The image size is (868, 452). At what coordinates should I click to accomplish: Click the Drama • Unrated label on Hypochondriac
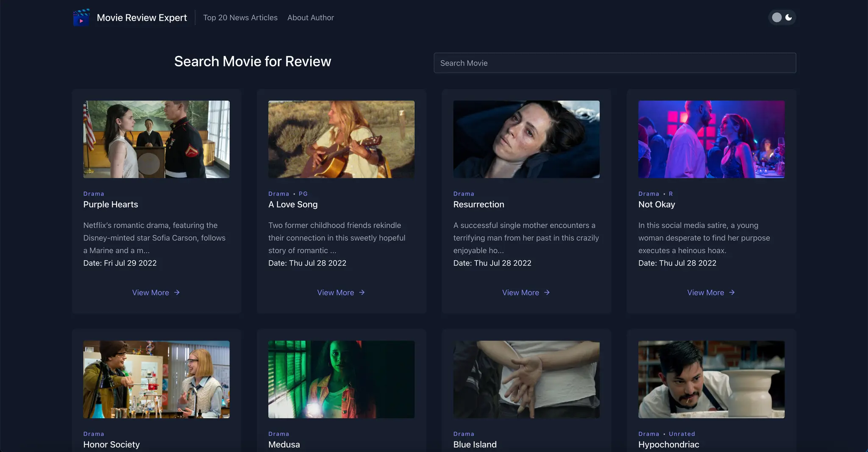click(x=667, y=434)
